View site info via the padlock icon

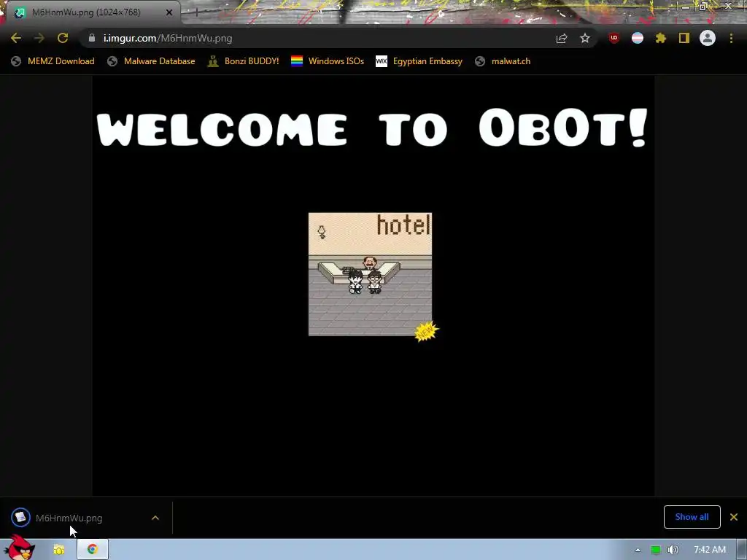tap(92, 38)
